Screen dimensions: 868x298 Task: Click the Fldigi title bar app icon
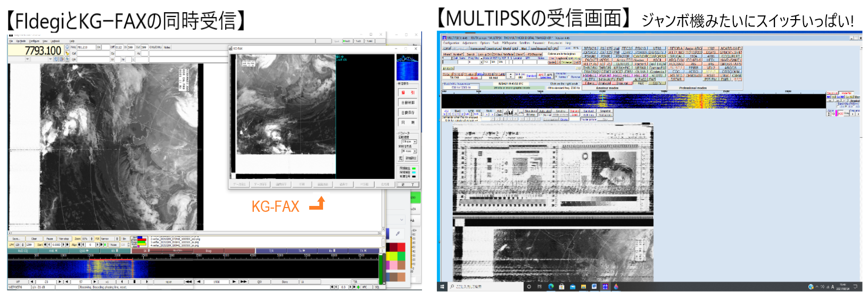coord(11,35)
